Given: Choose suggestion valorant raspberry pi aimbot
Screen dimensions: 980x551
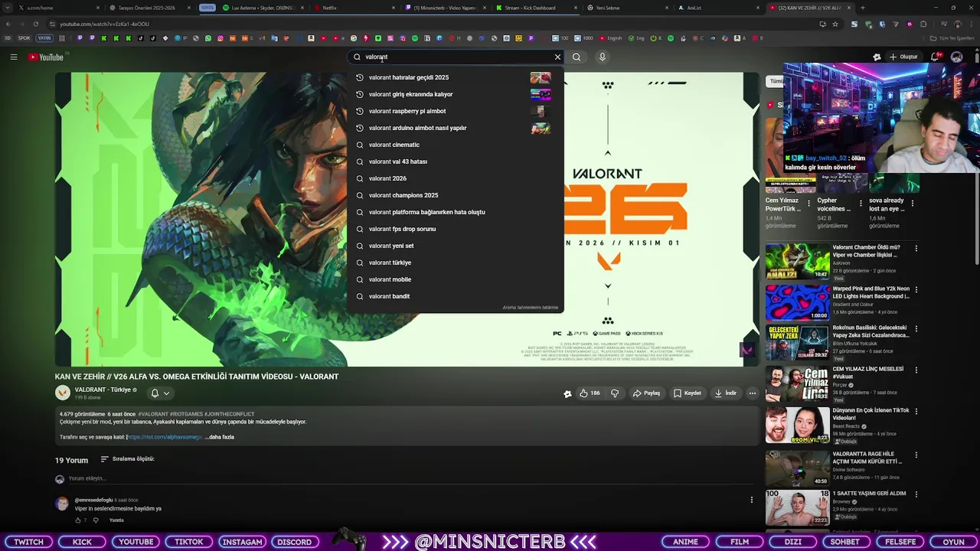Looking at the screenshot, I should tap(455, 111).
